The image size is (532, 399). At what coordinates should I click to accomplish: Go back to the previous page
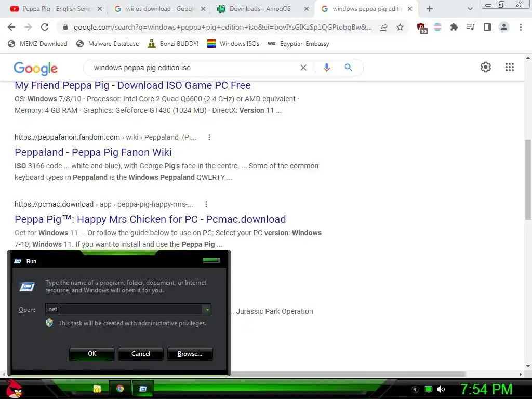[x=11, y=27]
